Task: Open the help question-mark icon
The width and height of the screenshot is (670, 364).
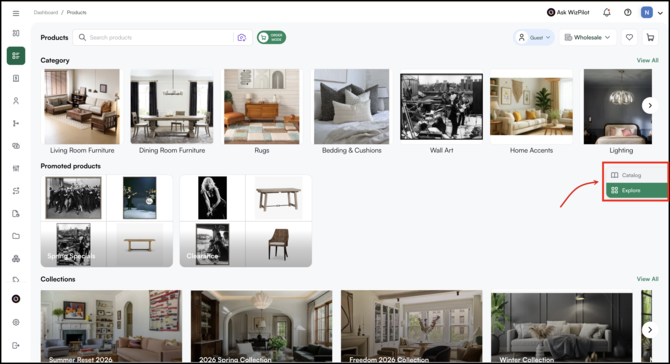Action: [628, 12]
